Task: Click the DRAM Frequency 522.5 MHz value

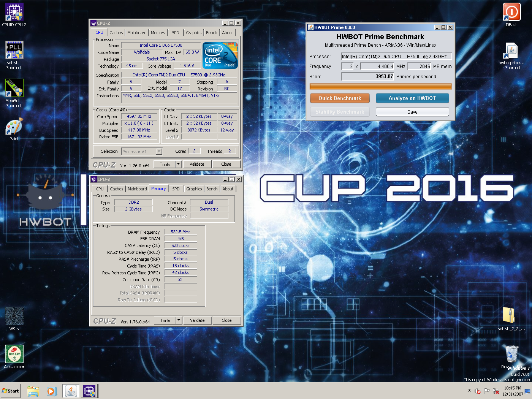Action: tap(180, 232)
